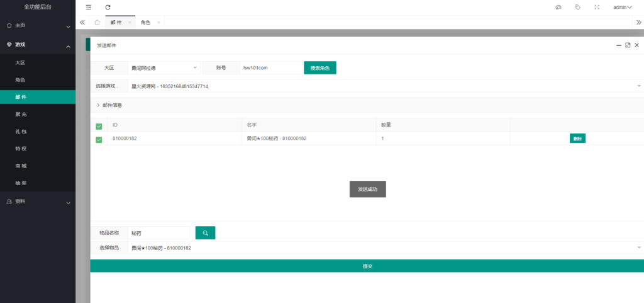644x303 pixels.
Task: Click the home tab icon
Action: coord(97,22)
